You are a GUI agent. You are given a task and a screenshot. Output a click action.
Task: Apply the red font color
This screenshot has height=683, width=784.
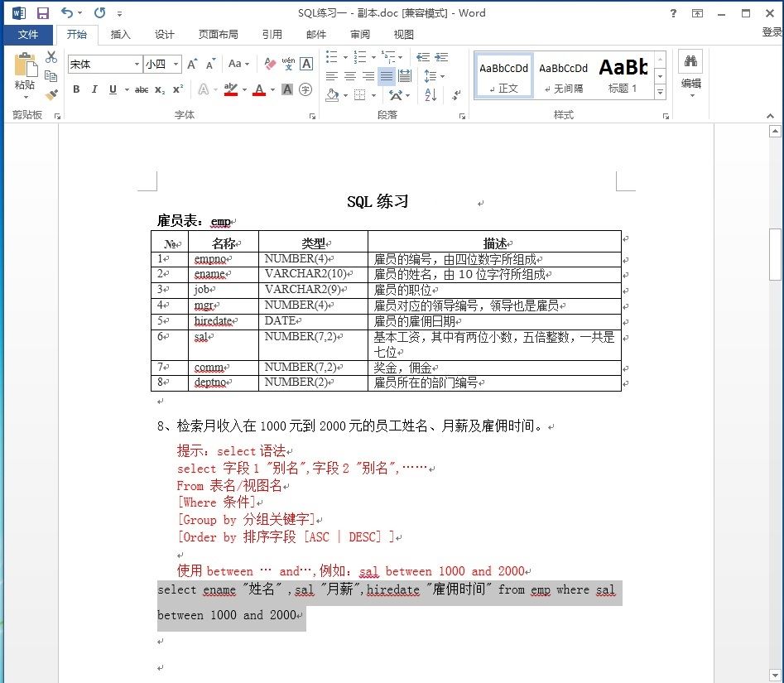coord(259,89)
